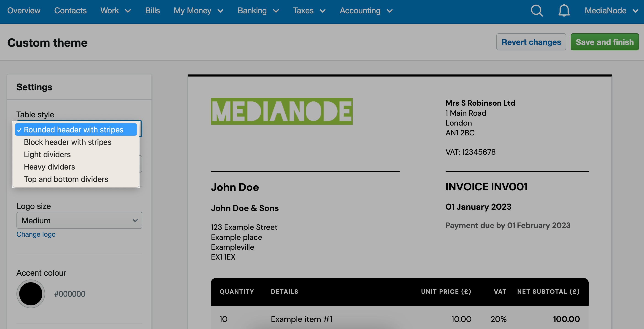The image size is (644, 329).
Task: Click the black accent colour swatch
Action: pos(31,294)
